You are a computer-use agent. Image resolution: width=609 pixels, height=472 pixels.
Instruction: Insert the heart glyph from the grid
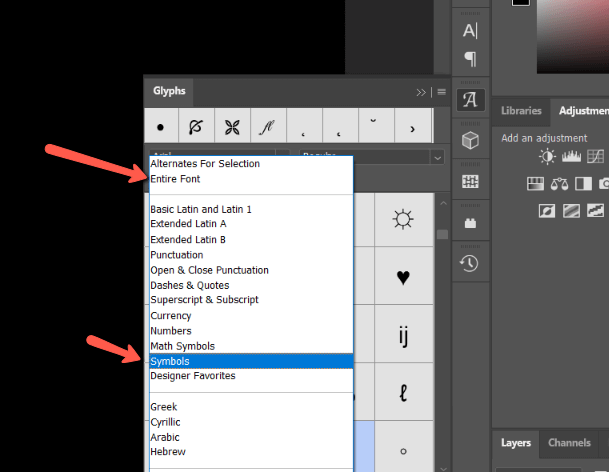click(x=403, y=277)
